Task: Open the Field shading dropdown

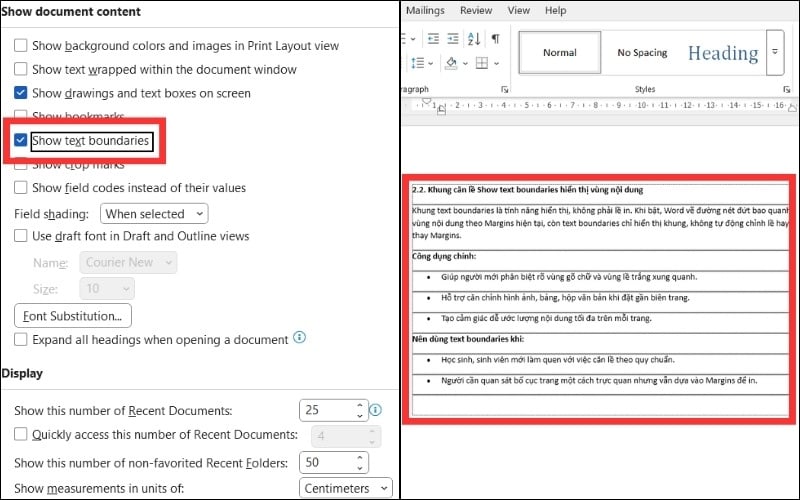Action: click(154, 214)
